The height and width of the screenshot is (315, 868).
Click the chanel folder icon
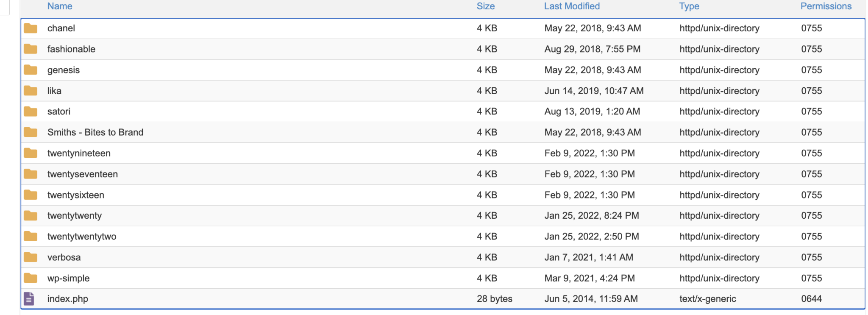click(31, 28)
